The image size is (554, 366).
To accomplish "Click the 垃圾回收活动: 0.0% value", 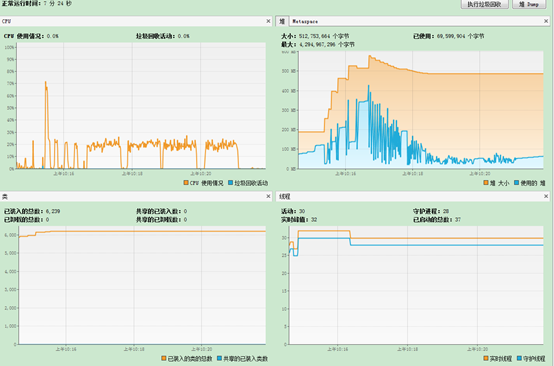I will coord(163,36).
